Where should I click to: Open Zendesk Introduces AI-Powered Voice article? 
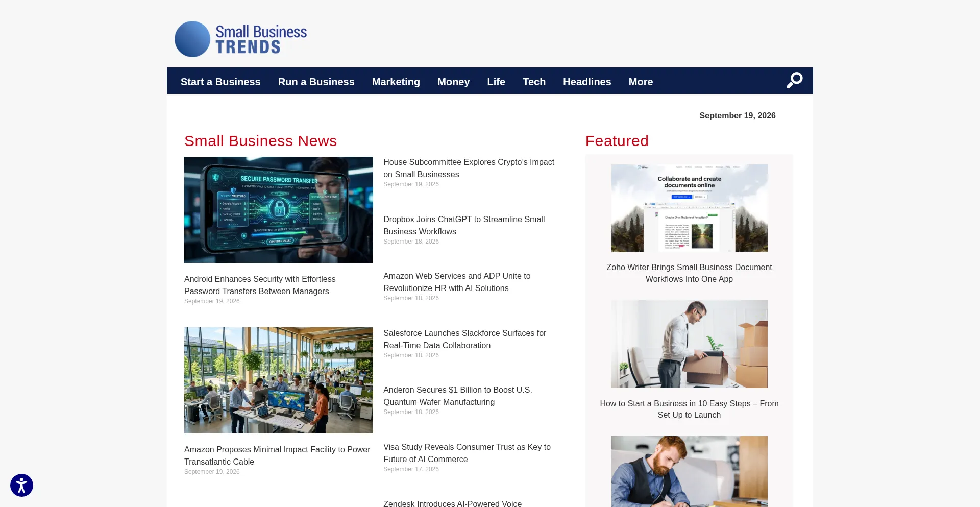click(x=452, y=503)
